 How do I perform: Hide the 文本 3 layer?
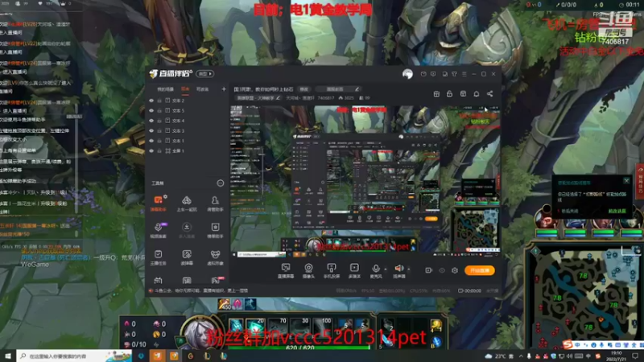(151, 131)
